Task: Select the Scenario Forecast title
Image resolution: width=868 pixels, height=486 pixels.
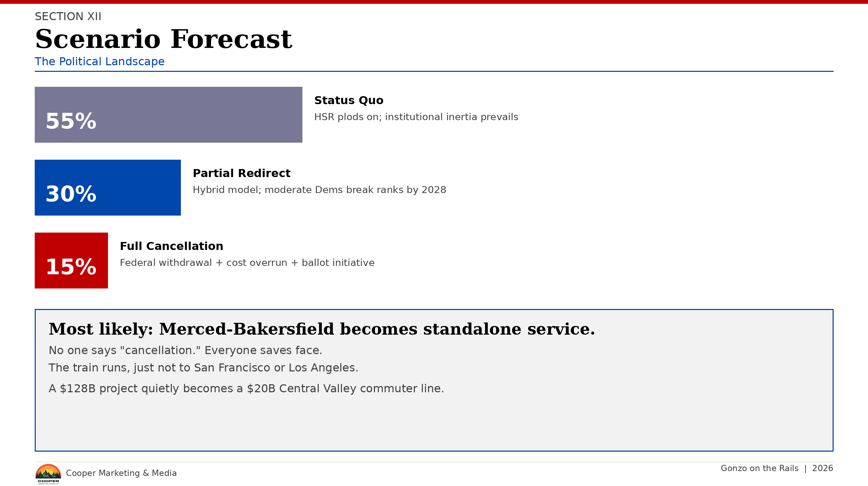Action: click(164, 39)
